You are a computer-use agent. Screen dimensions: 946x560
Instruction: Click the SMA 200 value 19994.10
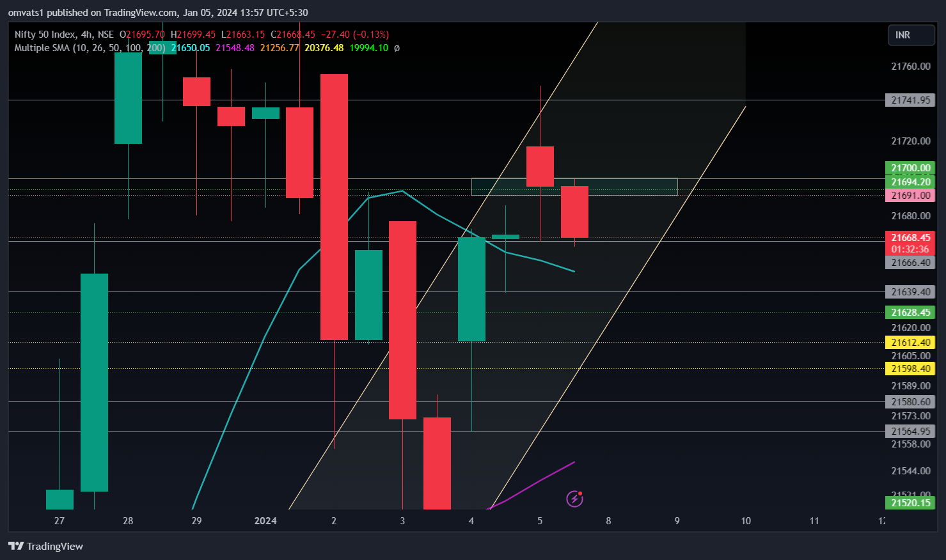[x=368, y=48]
